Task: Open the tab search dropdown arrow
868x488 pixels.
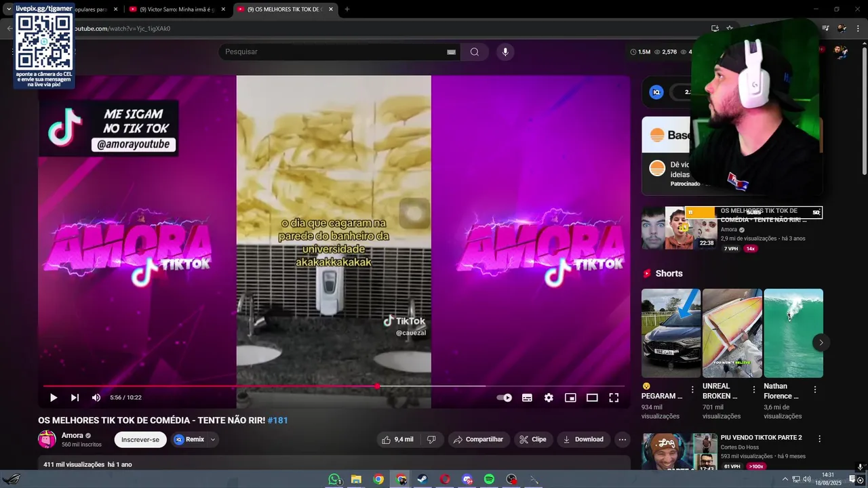Action: [8, 9]
